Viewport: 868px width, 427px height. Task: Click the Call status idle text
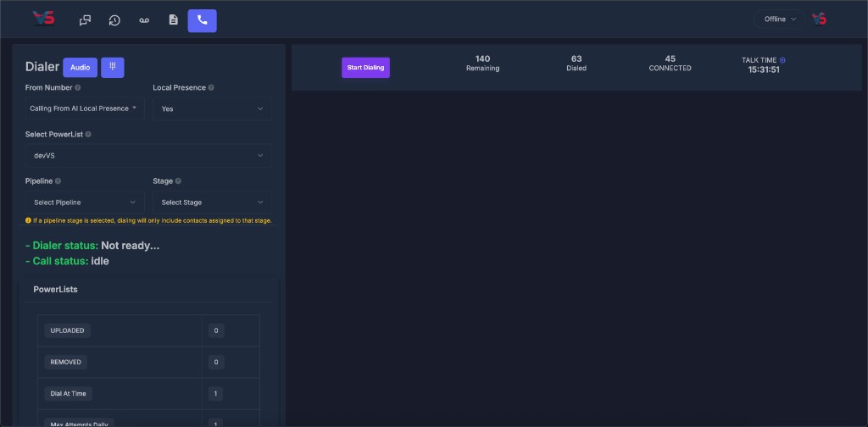[67, 261]
